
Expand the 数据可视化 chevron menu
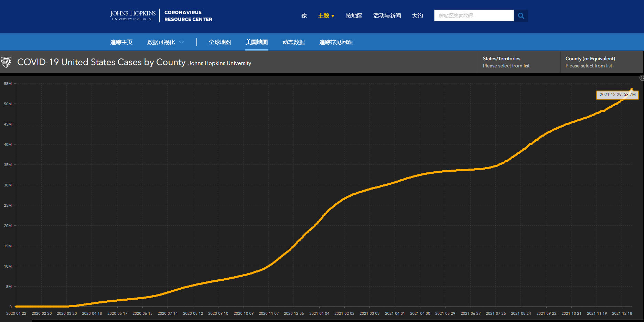click(x=182, y=42)
